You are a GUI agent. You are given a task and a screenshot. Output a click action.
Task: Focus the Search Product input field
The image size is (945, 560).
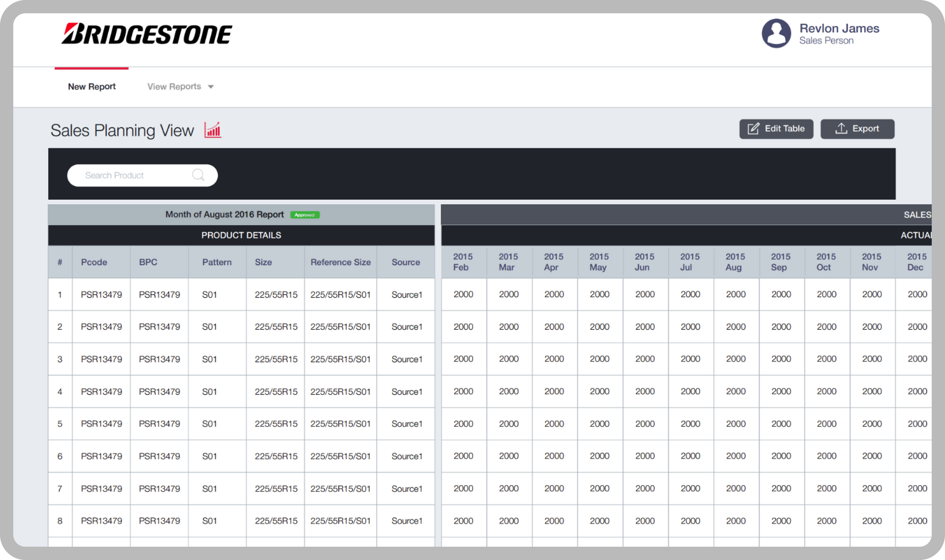142,175
